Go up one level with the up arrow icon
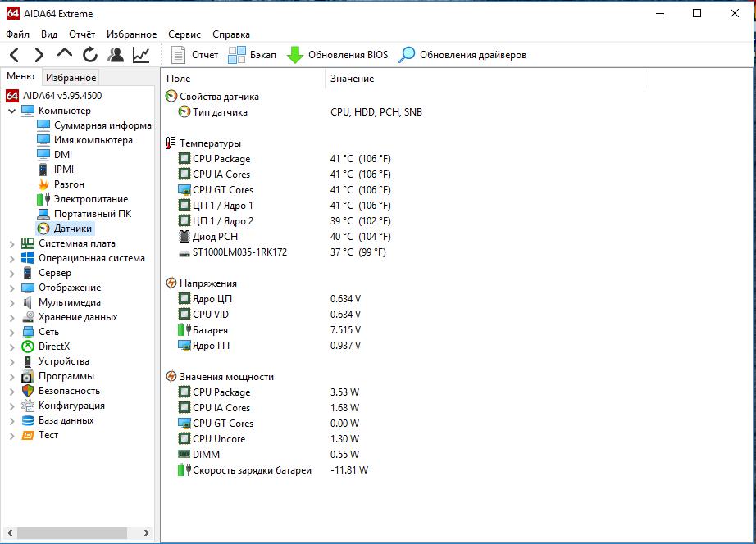 pos(65,53)
